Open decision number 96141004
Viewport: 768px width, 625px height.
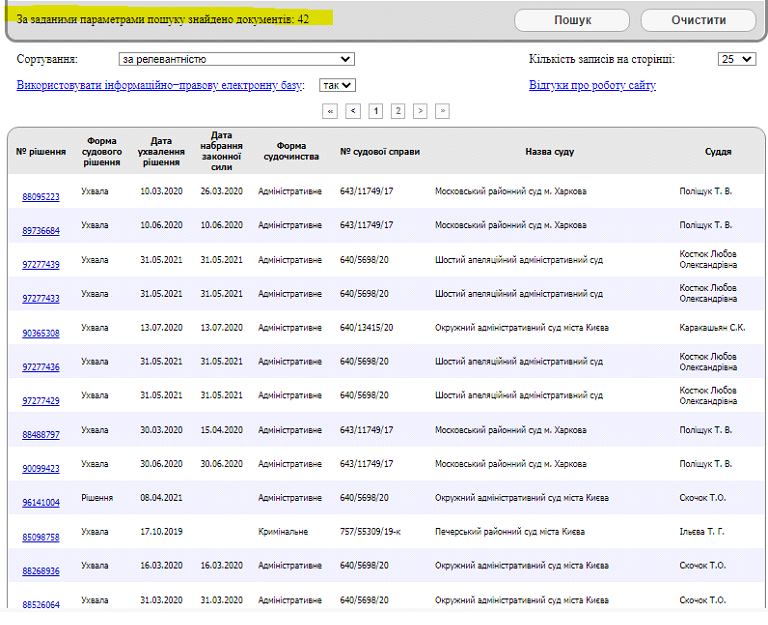point(41,503)
